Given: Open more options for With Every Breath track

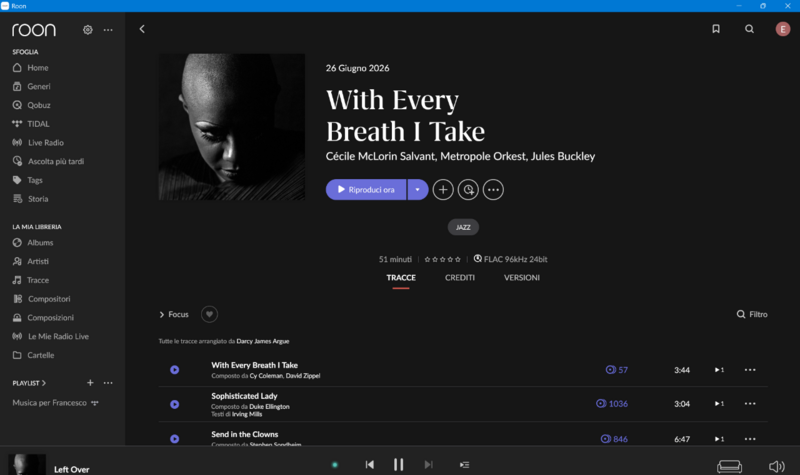Looking at the screenshot, I should point(750,370).
